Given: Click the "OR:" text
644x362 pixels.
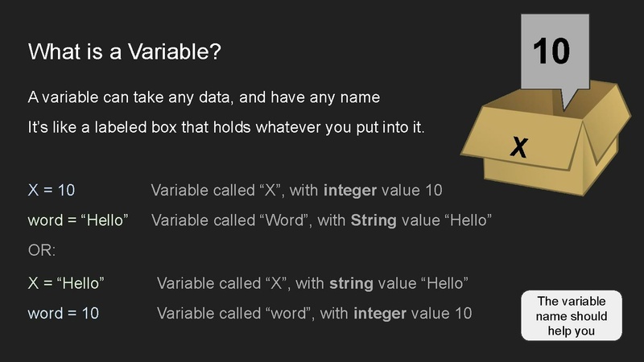Looking at the screenshot, I should tap(42, 249).
